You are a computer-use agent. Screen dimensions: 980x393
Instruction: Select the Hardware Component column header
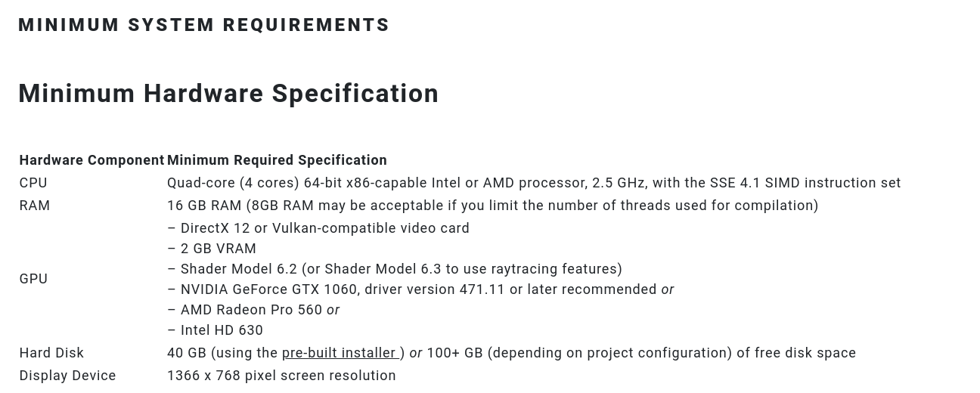coord(91,160)
